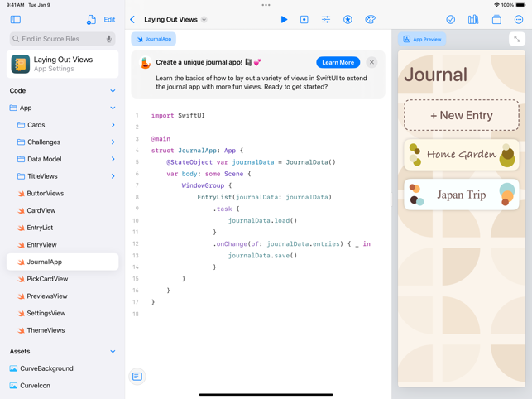The image size is (532, 399).
Task: Expand the preview with the arrows icon
Action: click(517, 39)
